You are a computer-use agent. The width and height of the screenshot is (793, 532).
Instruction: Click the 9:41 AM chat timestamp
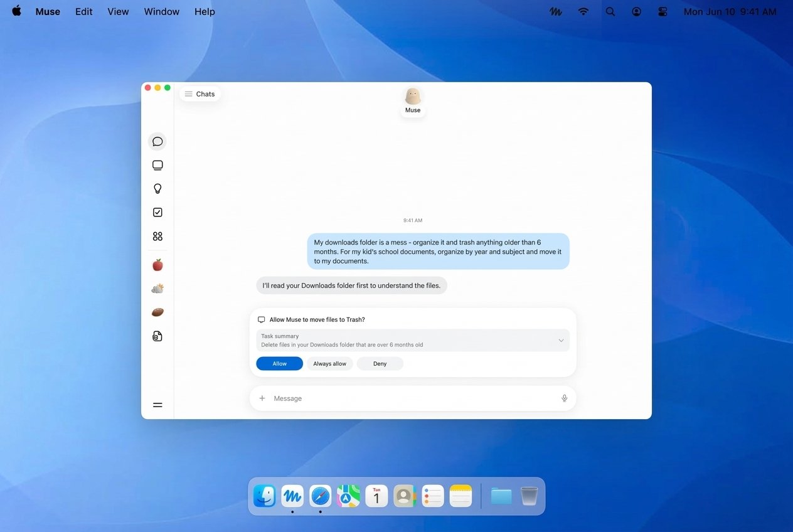tap(413, 221)
